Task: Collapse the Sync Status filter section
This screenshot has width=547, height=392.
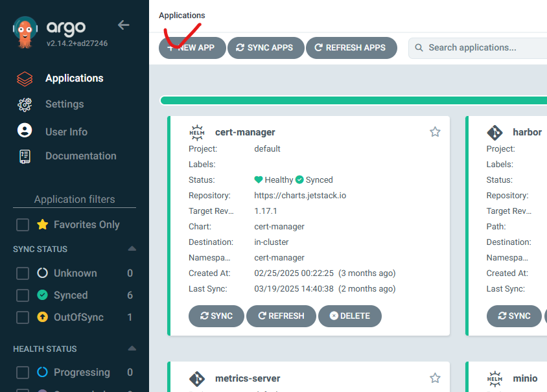Action: click(132, 249)
